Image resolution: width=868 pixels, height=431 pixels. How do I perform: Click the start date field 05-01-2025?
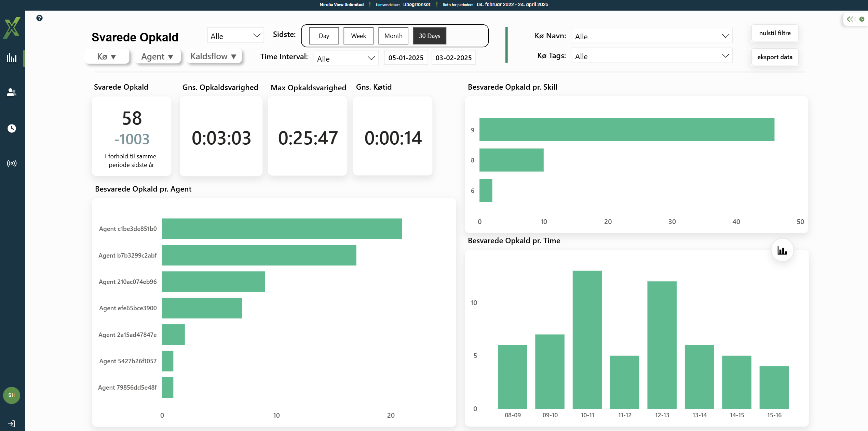tap(406, 58)
